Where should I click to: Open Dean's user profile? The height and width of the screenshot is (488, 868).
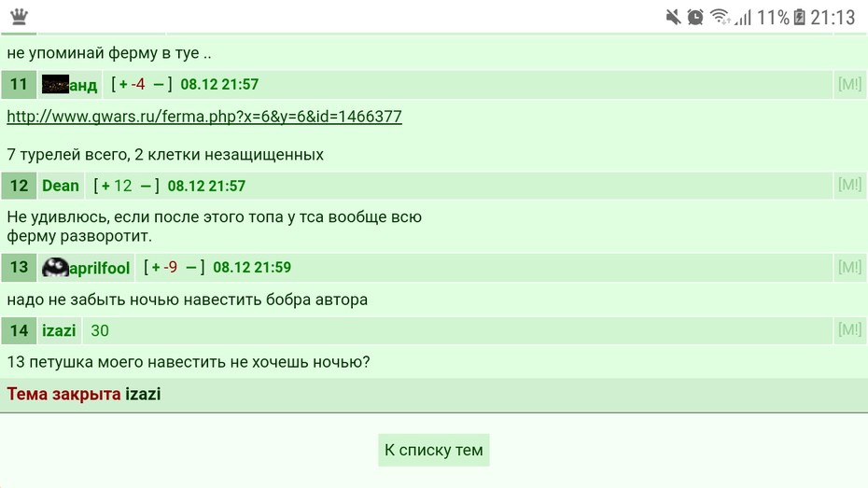pos(61,186)
